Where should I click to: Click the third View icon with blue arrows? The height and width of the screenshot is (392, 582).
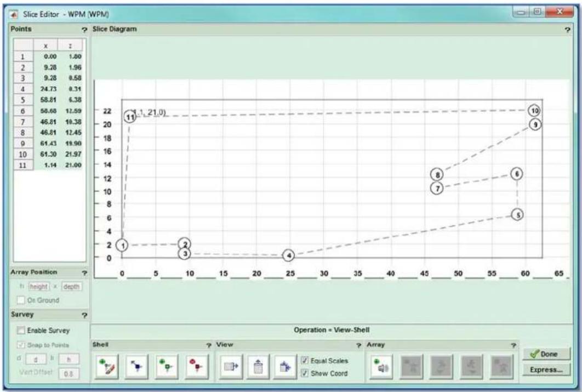(x=285, y=367)
